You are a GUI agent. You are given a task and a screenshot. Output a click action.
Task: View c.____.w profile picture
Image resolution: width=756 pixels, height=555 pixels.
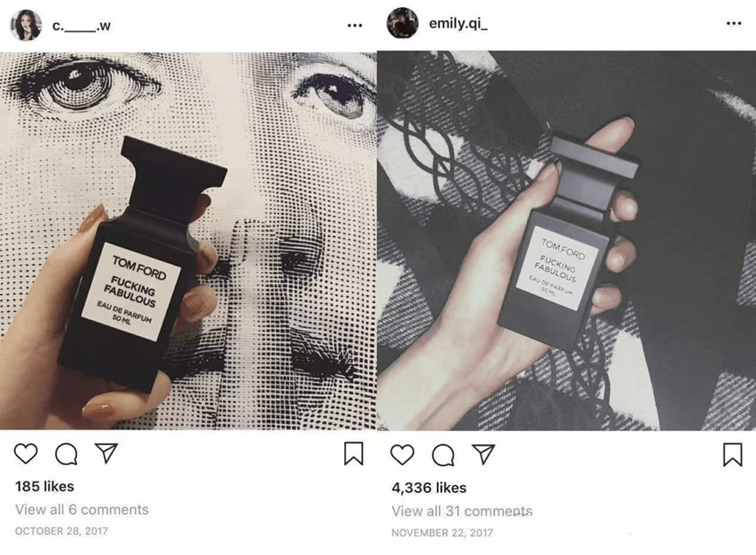[x=26, y=25]
